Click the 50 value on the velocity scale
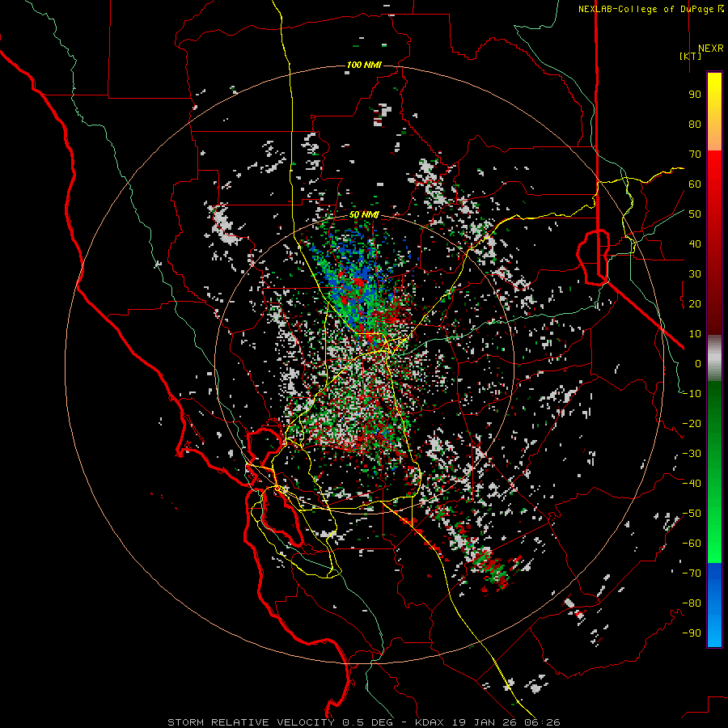Image resolution: width=728 pixels, height=728 pixels. click(695, 214)
